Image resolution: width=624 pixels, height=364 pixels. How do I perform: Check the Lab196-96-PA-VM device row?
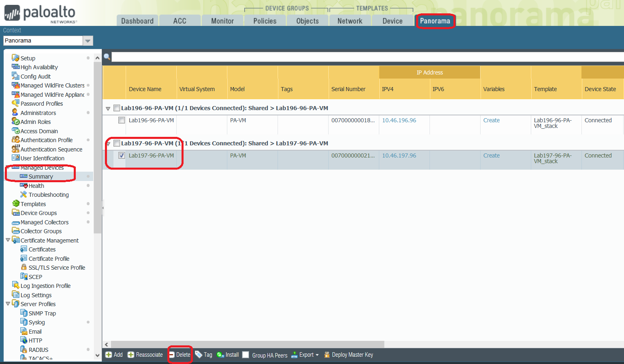pyautogui.click(x=122, y=120)
